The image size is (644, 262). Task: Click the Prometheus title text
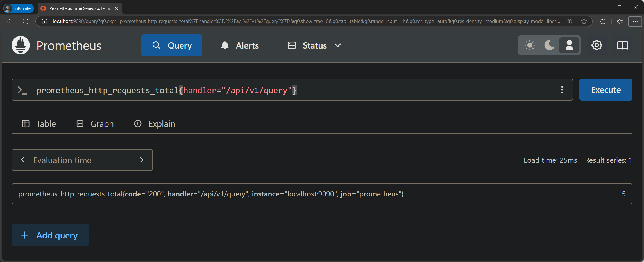click(69, 45)
